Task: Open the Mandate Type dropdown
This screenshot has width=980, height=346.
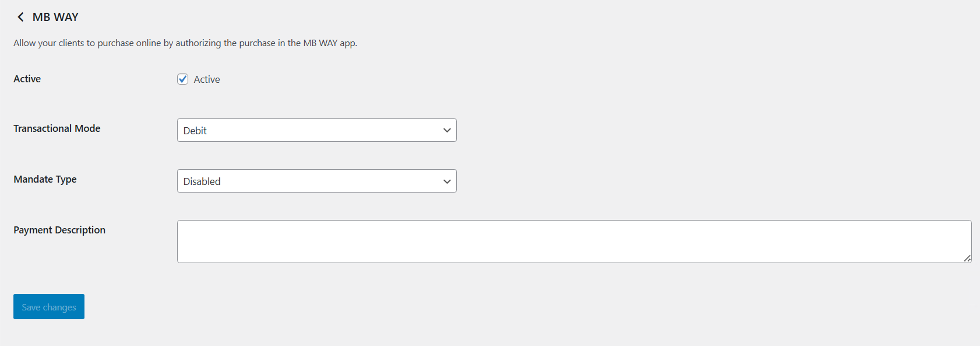Action: click(x=316, y=181)
